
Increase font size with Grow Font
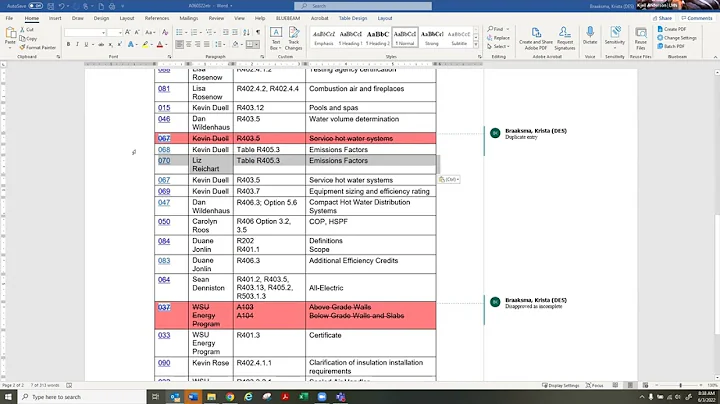[128, 32]
